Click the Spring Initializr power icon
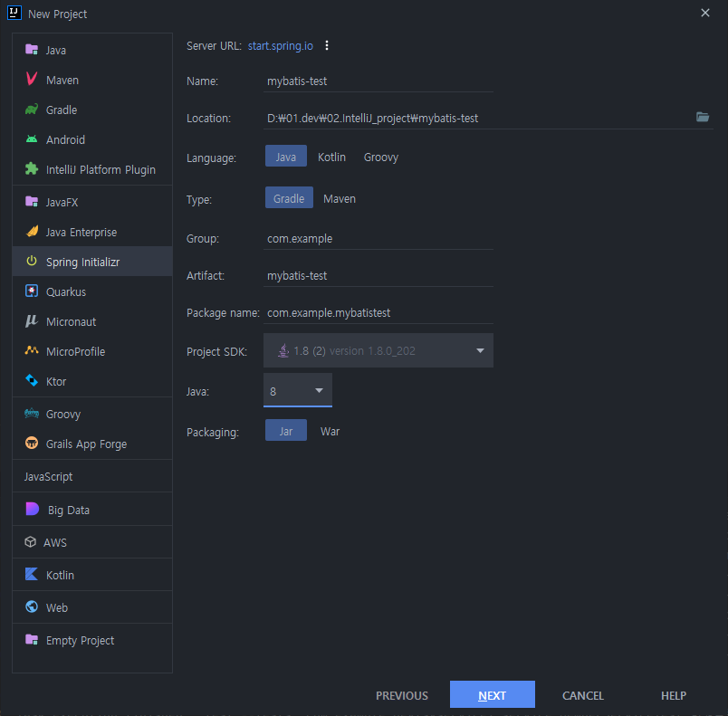This screenshot has width=728, height=716. (32, 262)
